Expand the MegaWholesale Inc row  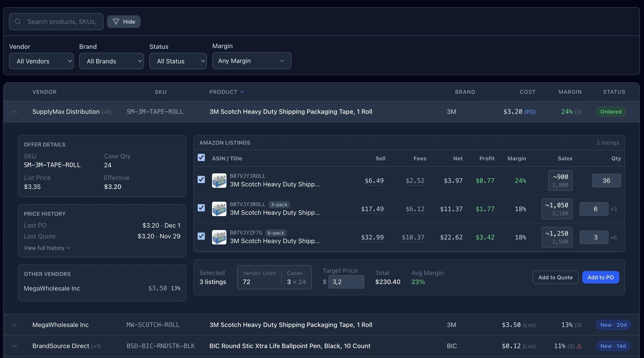tap(14, 325)
